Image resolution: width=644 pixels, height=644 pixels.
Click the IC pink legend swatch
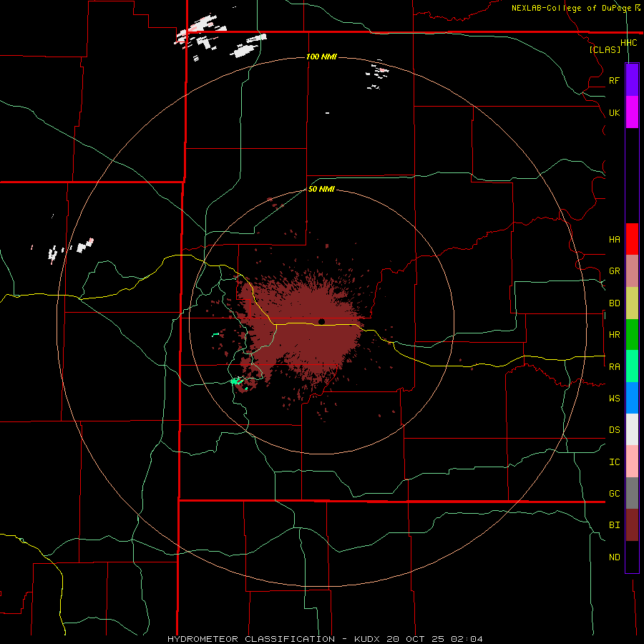pyautogui.click(x=632, y=462)
